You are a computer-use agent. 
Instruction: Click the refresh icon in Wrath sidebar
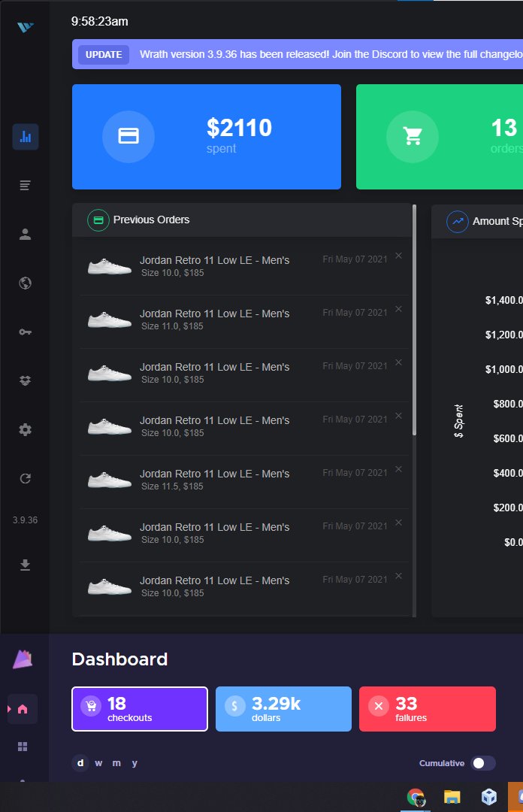tap(25, 478)
